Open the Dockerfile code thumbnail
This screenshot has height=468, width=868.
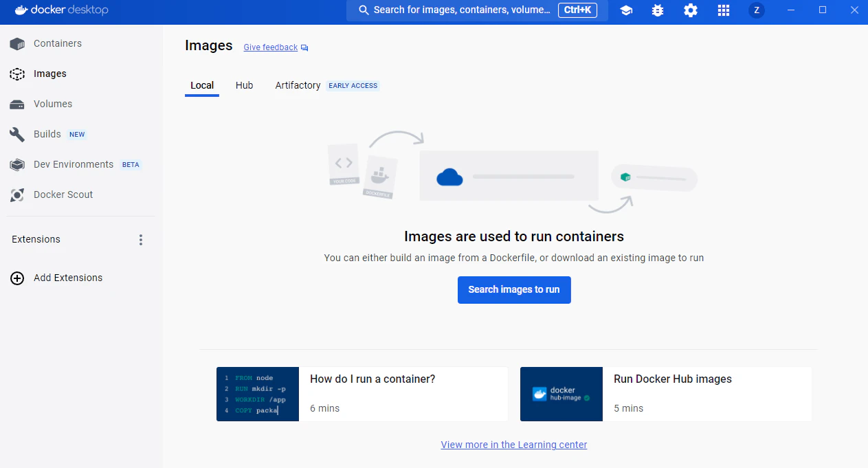[x=258, y=394]
